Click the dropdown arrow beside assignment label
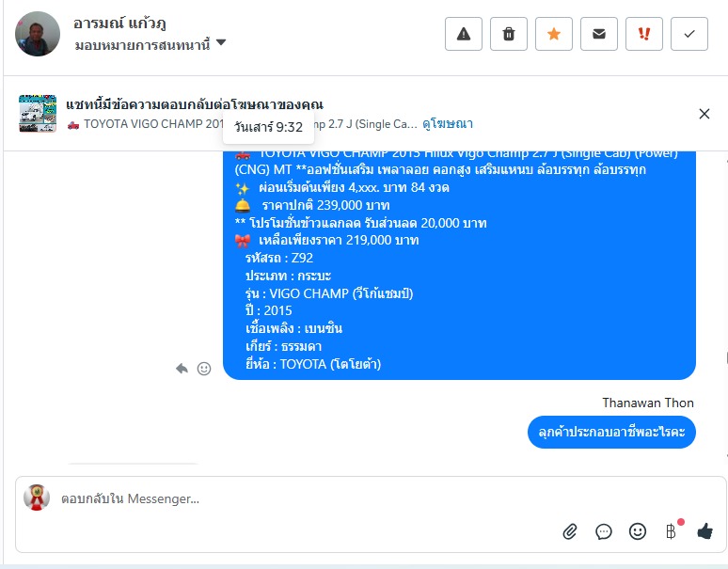The width and height of the screenshot is (728, 569). click(x=221, y=42)
